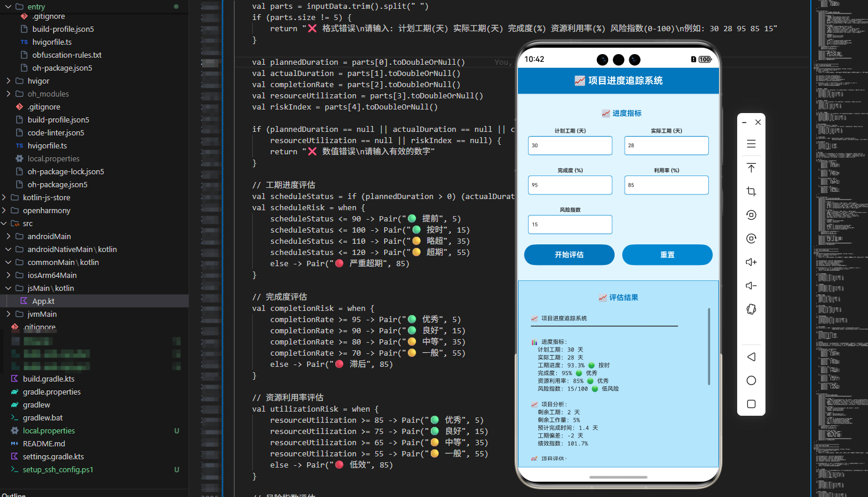Click the 利用率 (%) input field
Viewport: 868px width, 497px height.
[x=666, y=185]
